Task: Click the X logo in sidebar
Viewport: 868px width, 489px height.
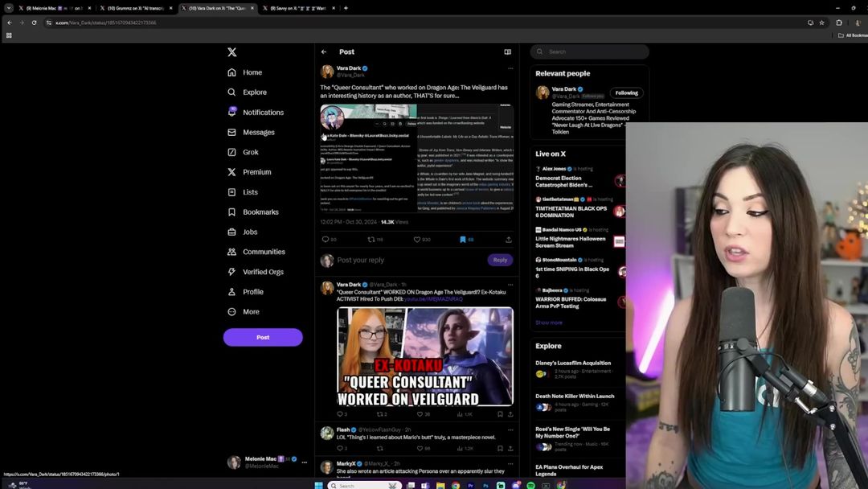Action: pyautogui.click(x=232, y=52)
